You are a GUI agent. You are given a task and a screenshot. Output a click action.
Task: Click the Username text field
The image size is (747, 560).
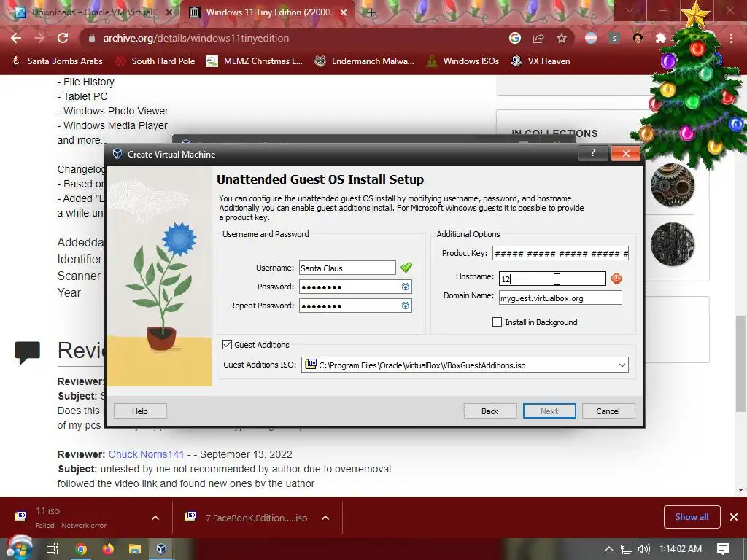tap(347, 268)
